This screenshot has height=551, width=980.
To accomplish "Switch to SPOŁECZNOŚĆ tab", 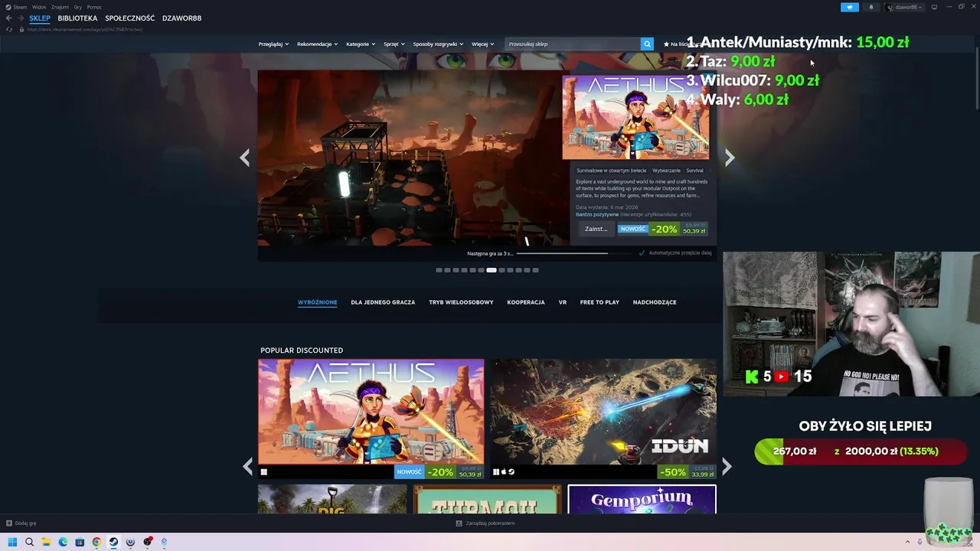I will click(130, 18).
